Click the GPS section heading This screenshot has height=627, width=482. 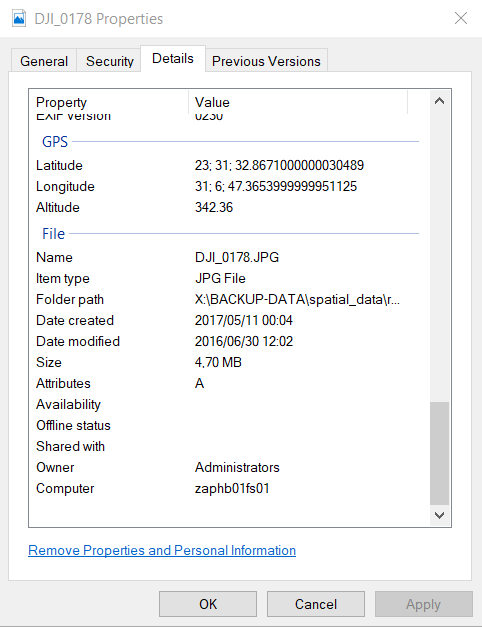(x=55, y=142)
